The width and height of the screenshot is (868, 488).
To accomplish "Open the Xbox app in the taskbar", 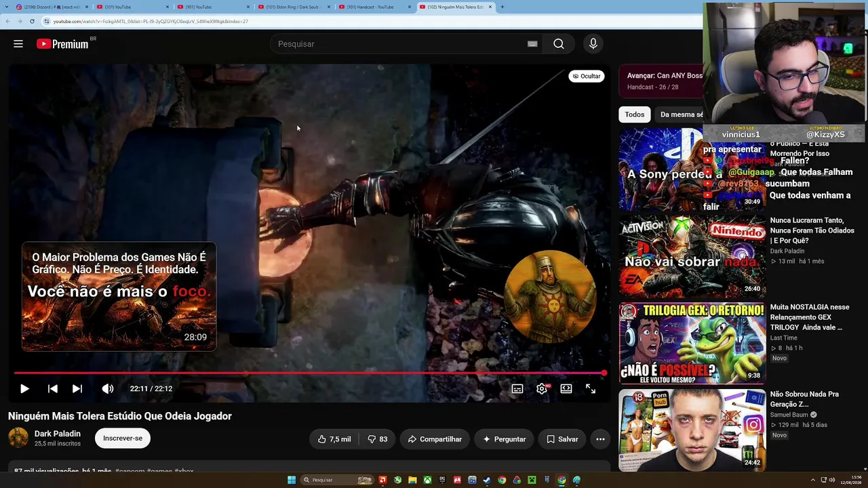I will tap(427, 480).
